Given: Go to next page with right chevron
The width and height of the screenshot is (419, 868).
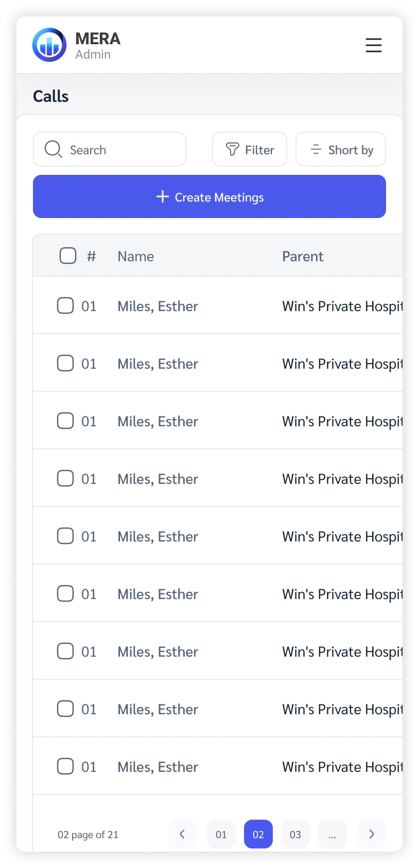Looking at the screenshot, I should 372,834.
